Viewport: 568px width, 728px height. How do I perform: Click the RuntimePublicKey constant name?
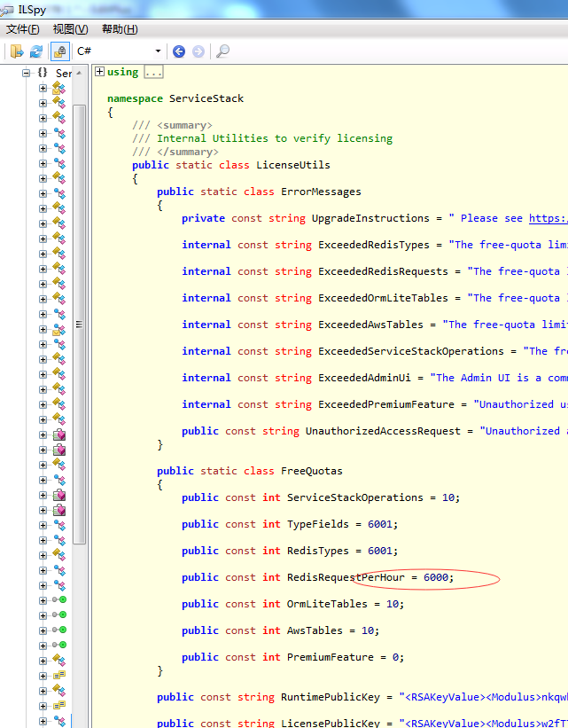coord(330,697)
